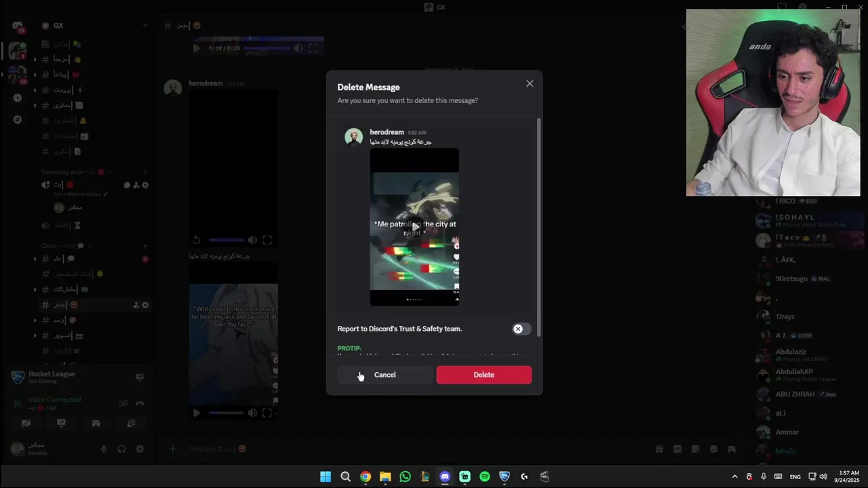868x488 pixels.
Task: Seek the bottom video's progress bar
Action: tap(226, 413)
